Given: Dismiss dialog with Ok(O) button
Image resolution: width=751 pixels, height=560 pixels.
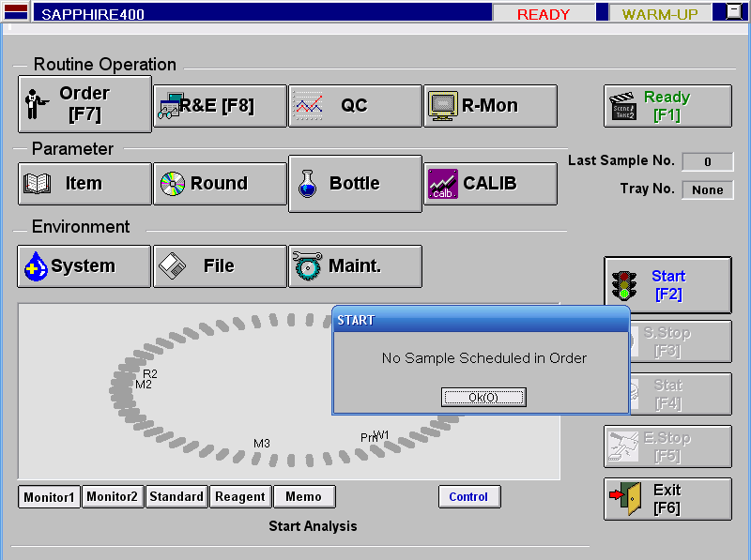Looking at the screenshot, I should pyautogui.click(x=483, y=398).
